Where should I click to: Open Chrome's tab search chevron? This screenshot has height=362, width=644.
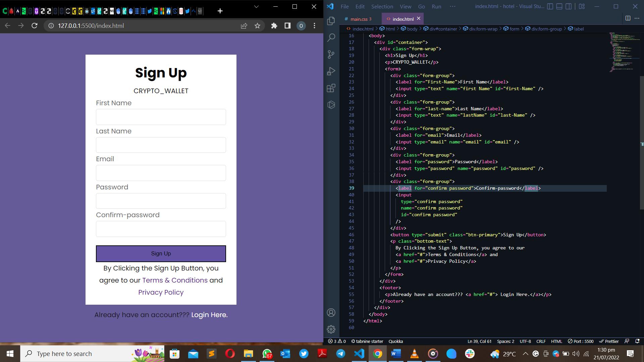point(256,6)
